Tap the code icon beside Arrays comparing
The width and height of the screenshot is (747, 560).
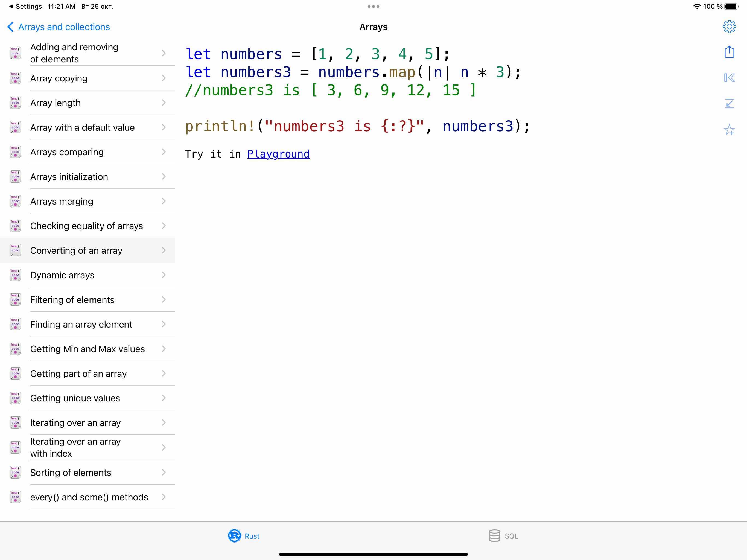tap(15, 152)
